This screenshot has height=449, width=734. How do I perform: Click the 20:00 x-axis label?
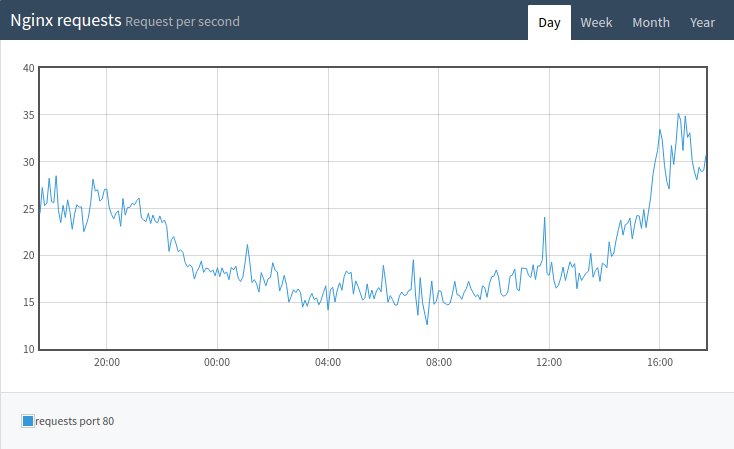click(x=107, y=362)
